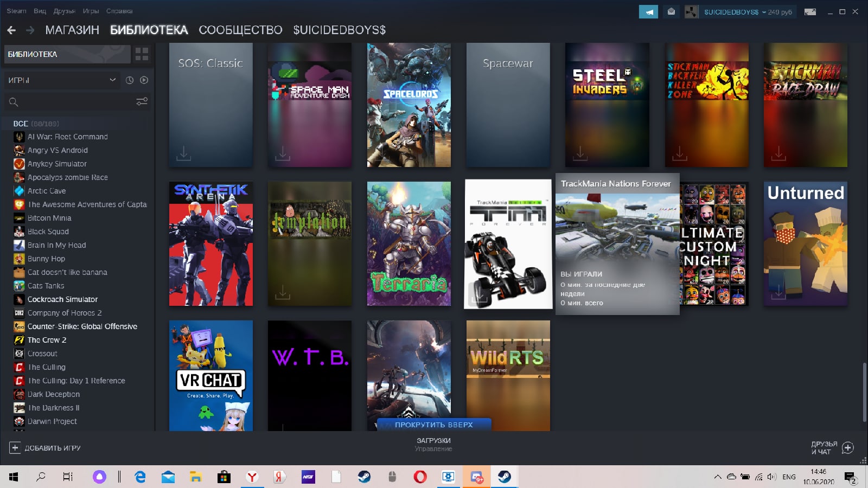Switch to Big Picture mode icon
The width and height of the screenshot is (868, 488).
[810, 11]
